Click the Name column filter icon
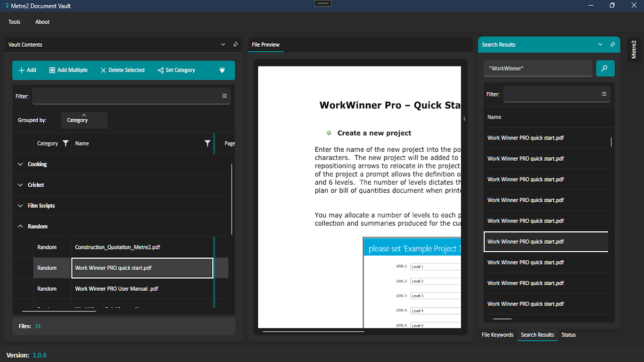The width and height of the screenshot is (644, 362). [207, 143]
